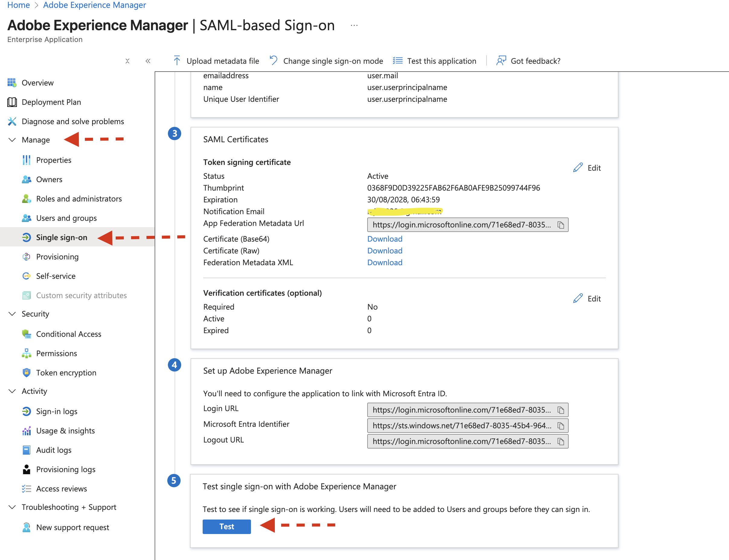Download the Federation Metadata XML

tap(385, 262)
